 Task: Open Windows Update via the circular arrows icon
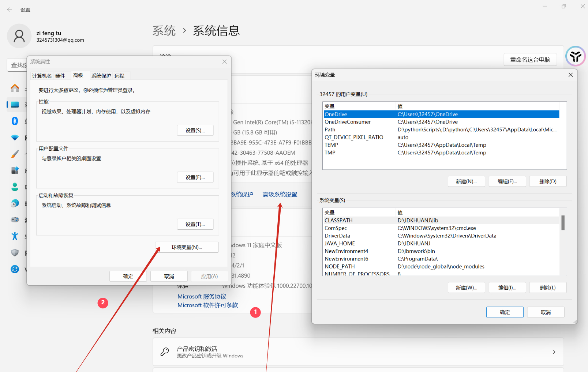point(15,269)
